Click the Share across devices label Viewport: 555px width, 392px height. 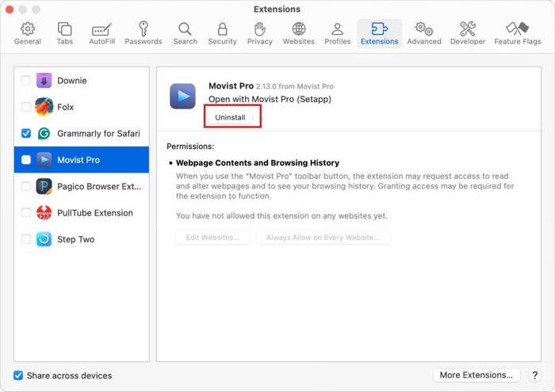[70, 375]
